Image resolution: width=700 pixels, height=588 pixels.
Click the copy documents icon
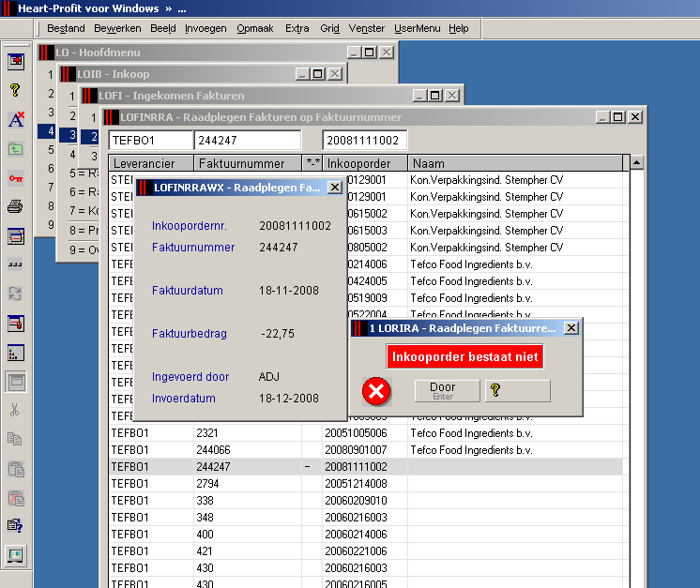pos(15,439)
